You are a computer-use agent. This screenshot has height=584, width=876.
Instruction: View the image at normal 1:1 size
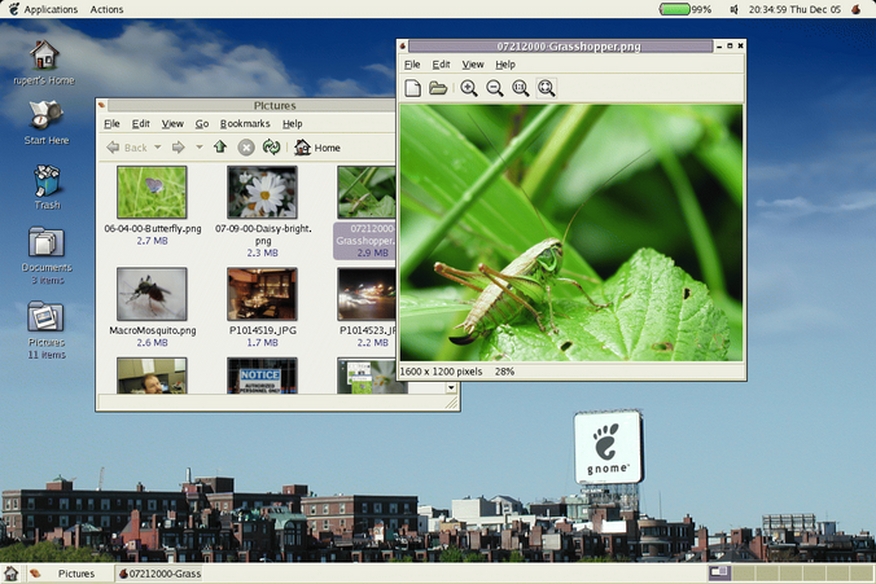pyautogui.click(x=521, y=88)
